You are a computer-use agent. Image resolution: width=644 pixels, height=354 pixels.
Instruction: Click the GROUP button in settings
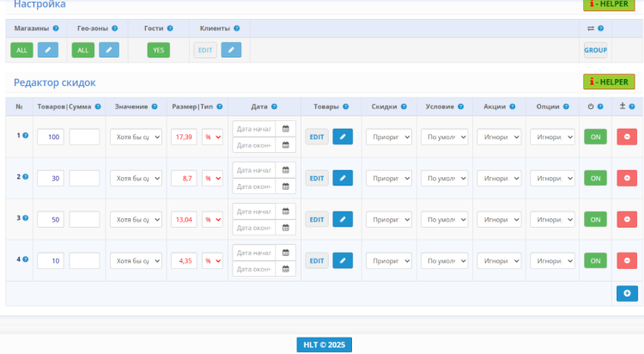(x=595, y=51)
